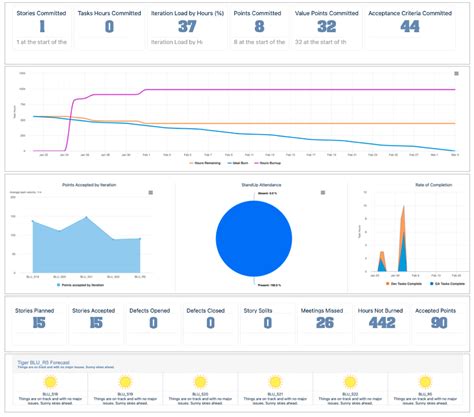Click the Meetings Missed 26 tile

322,323
